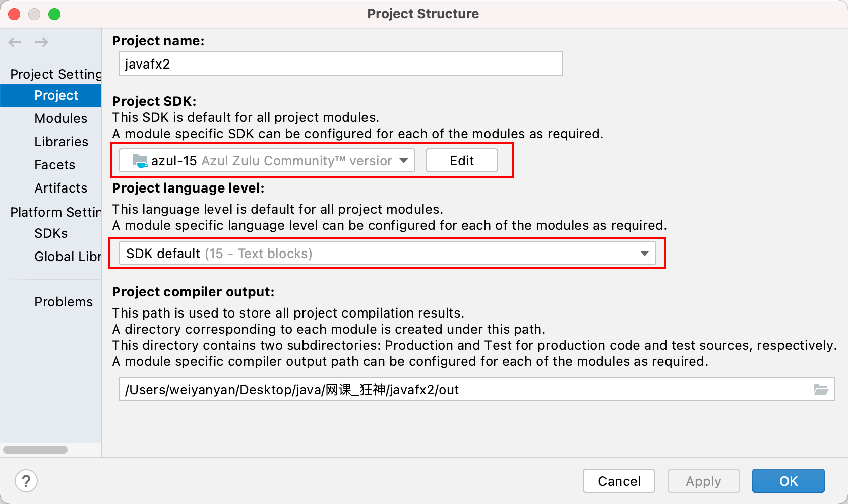Show the Problems section
Image resolution: width=848 pixels, height=504 pixels.
[64, 302]
